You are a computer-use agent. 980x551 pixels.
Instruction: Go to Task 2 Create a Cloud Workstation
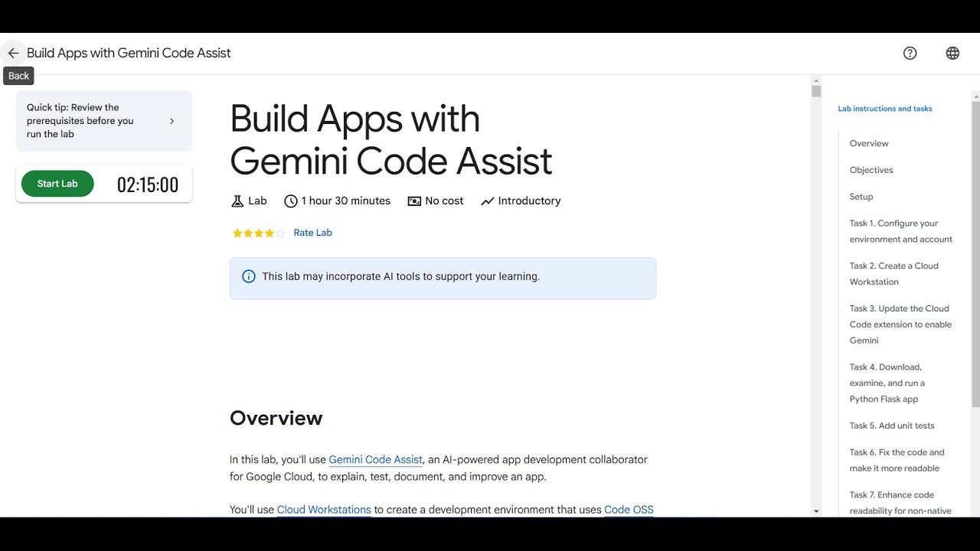(x=894, y=274)
